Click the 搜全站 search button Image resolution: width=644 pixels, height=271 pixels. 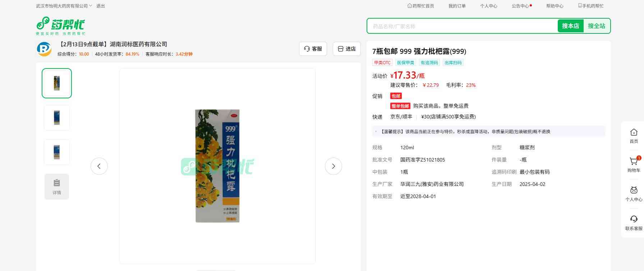pos(596,26)
